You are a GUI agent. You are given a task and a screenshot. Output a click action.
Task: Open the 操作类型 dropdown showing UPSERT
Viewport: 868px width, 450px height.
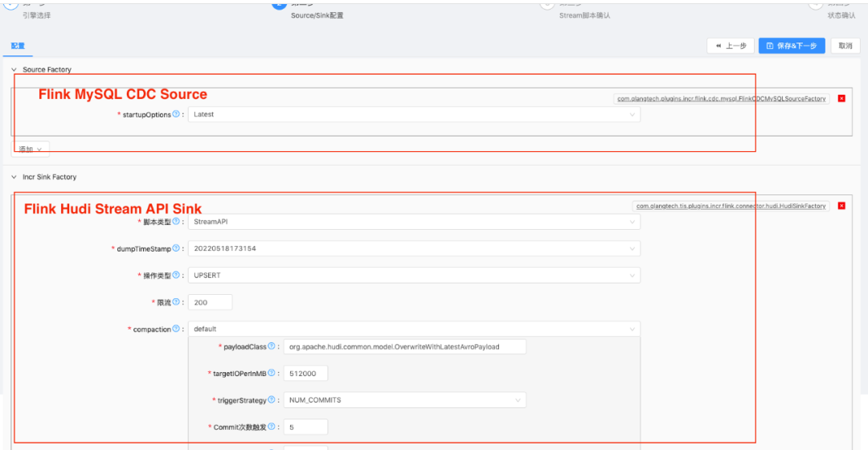(x=414, y=275)
